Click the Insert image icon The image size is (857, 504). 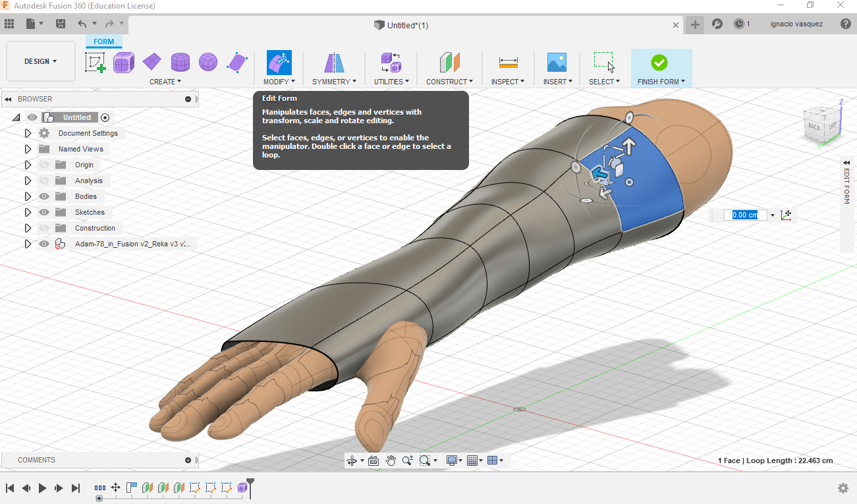(557, 63)
